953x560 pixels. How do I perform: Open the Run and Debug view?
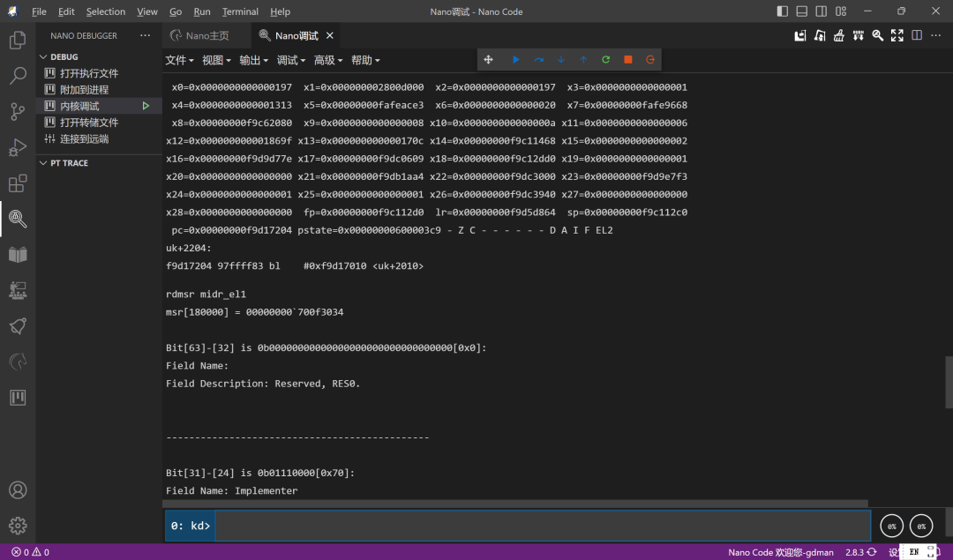[x=18, y=147]
